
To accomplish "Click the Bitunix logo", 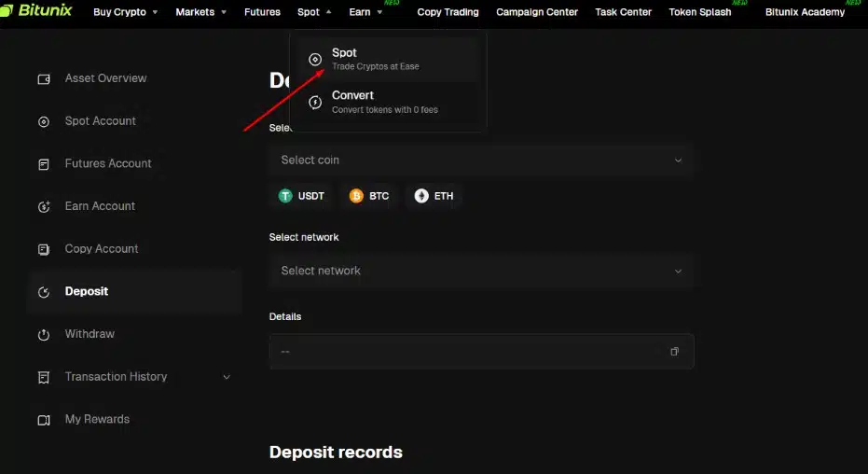I will 36,10.
